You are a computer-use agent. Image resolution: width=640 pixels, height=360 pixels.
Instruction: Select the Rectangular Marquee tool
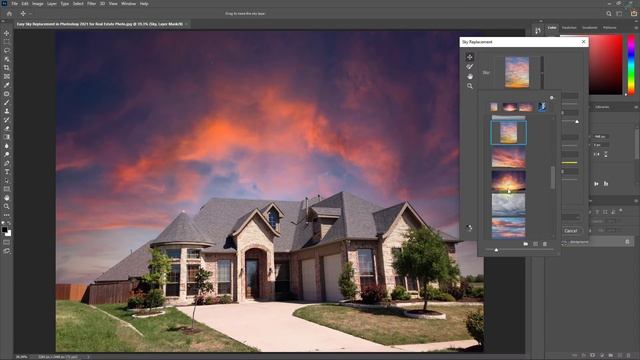[x=7, y=42]
